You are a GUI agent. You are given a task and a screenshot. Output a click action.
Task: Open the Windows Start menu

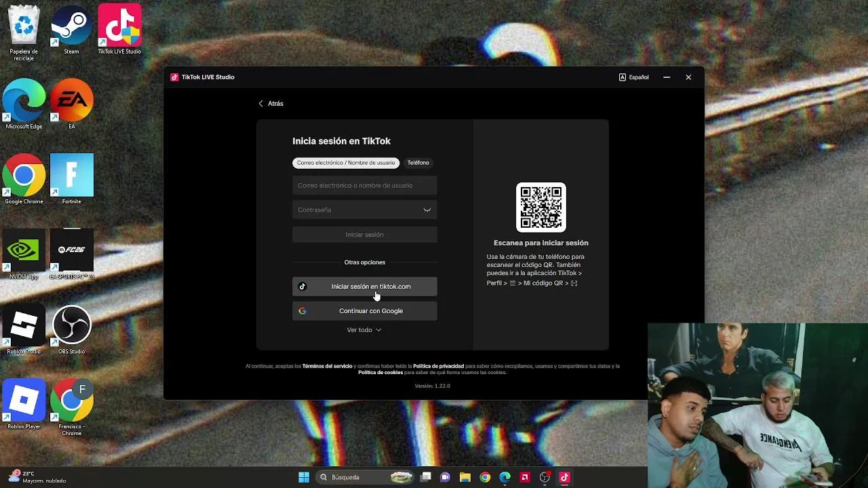pyautogui.click(x=304, y=477)
